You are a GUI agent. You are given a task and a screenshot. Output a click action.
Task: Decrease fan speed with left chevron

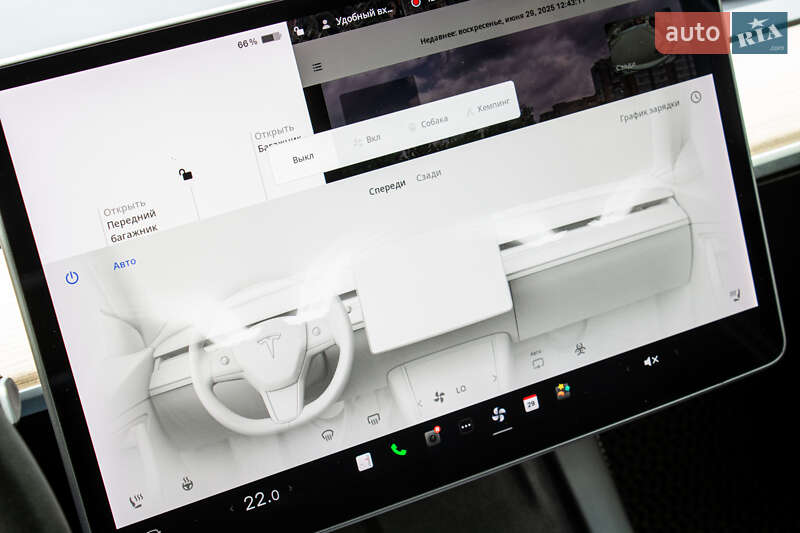coord(419,403)
